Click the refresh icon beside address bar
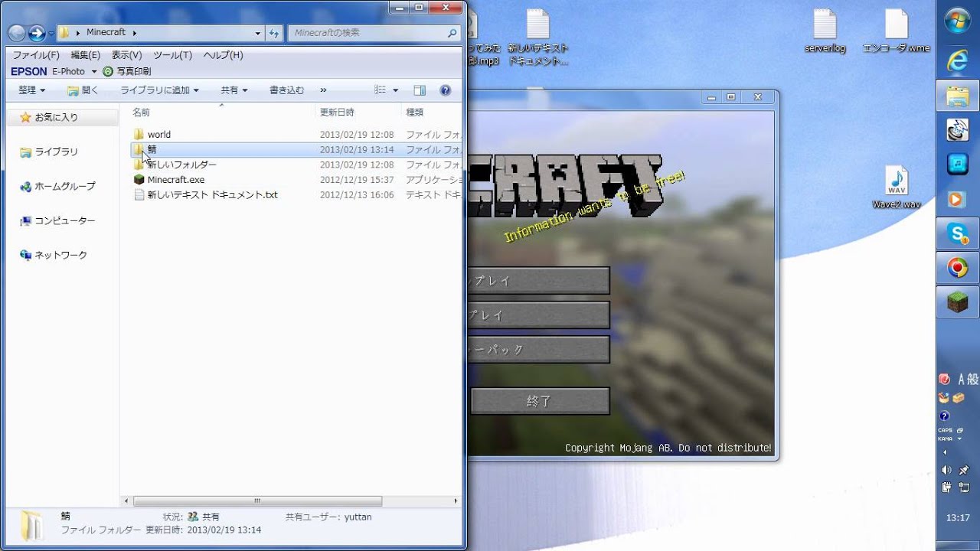980x551 pixels. [274, 33]
